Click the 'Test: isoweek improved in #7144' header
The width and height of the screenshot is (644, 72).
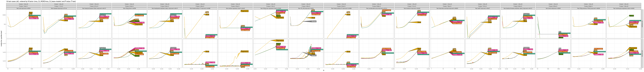(59, 8)
